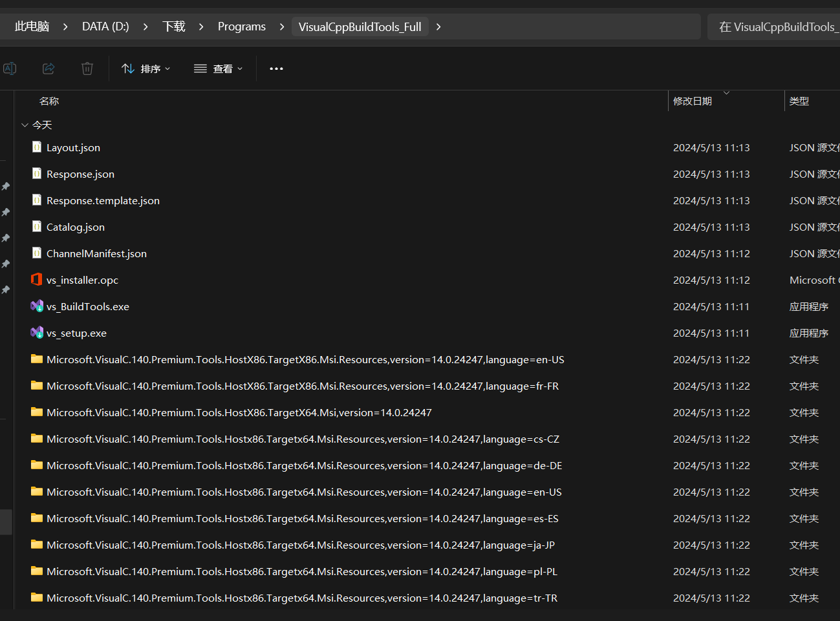The height and width of the screenshot is (621, 840).
Task: Select the Response.template.json file name
Action: [103, 201]
